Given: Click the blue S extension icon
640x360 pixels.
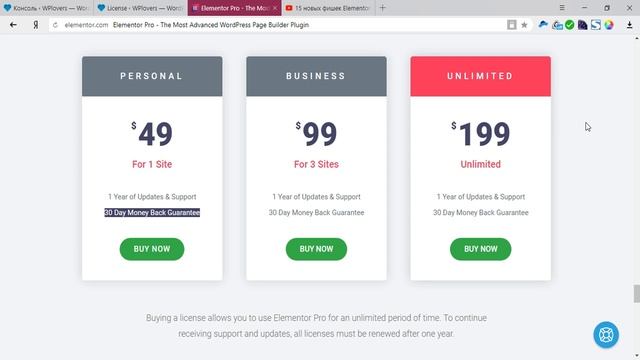Looking at the screenshot, I should coord(596,25).
